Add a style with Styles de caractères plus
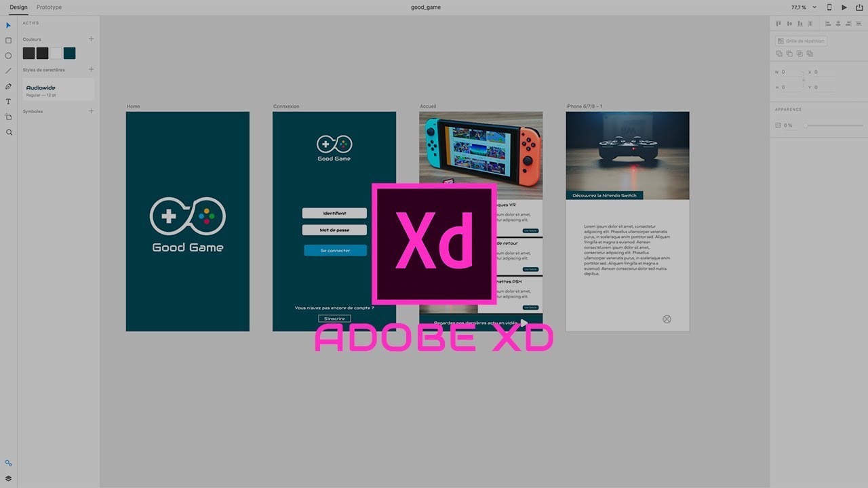This screenshot has width=868, height=488. click(x=92, y=69)
